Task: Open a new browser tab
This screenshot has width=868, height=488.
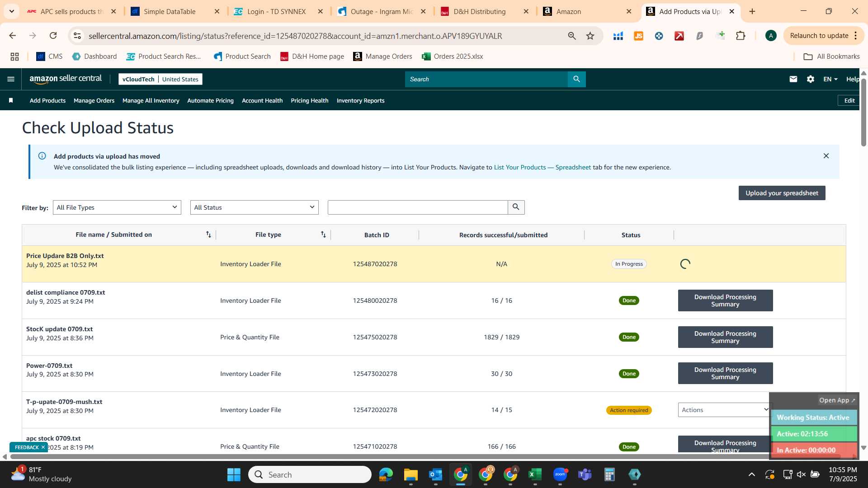Action: point(752,11)
